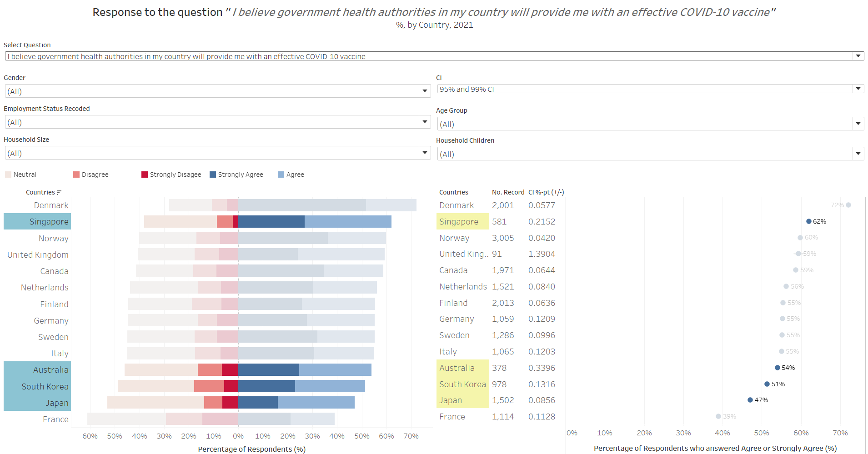Select Singapore in the bar chart labels
The height and width of the screenshot is (454, 868).
(x=49, y=222)
